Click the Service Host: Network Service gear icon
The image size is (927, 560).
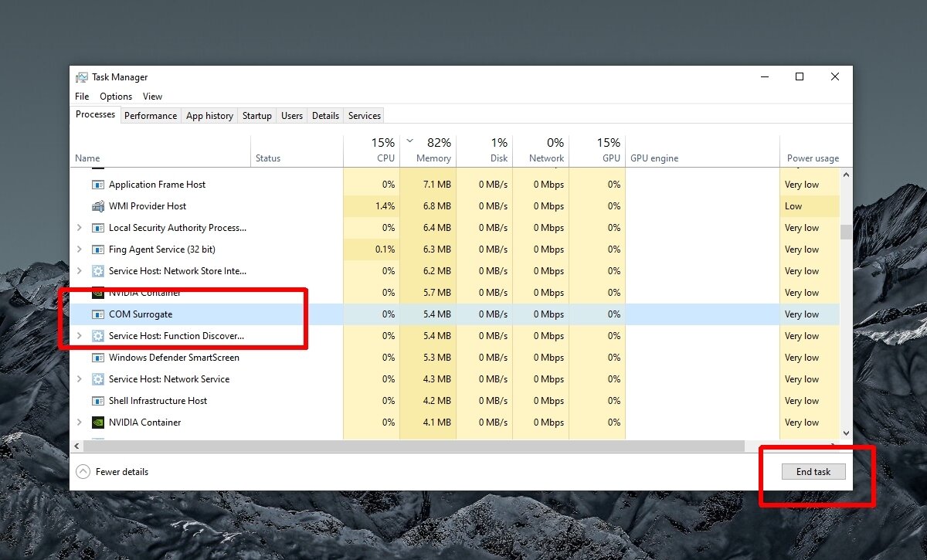tap(98, 379)
